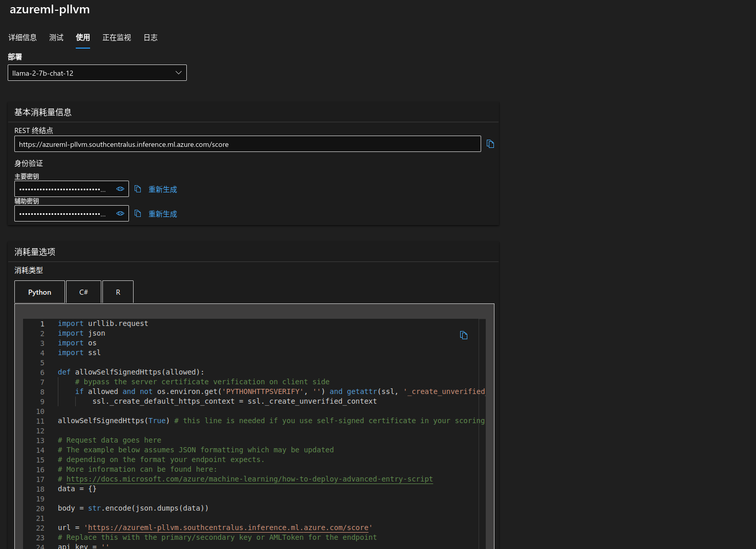Select the R consumption type tab

tap(118, 292)
